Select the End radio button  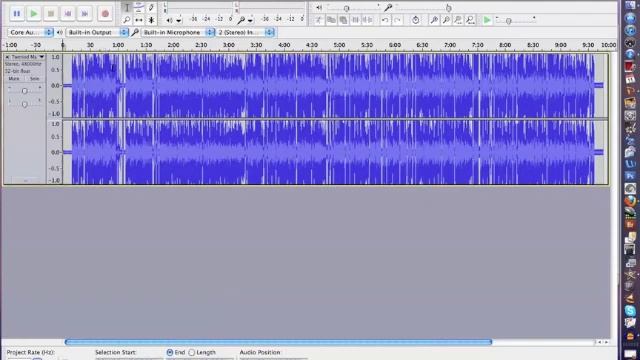pos(170,352)
